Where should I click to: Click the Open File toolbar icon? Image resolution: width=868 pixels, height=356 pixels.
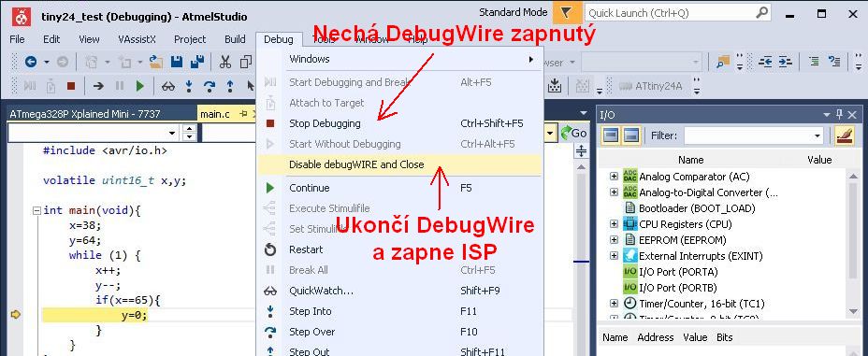(x=156, y=62)
